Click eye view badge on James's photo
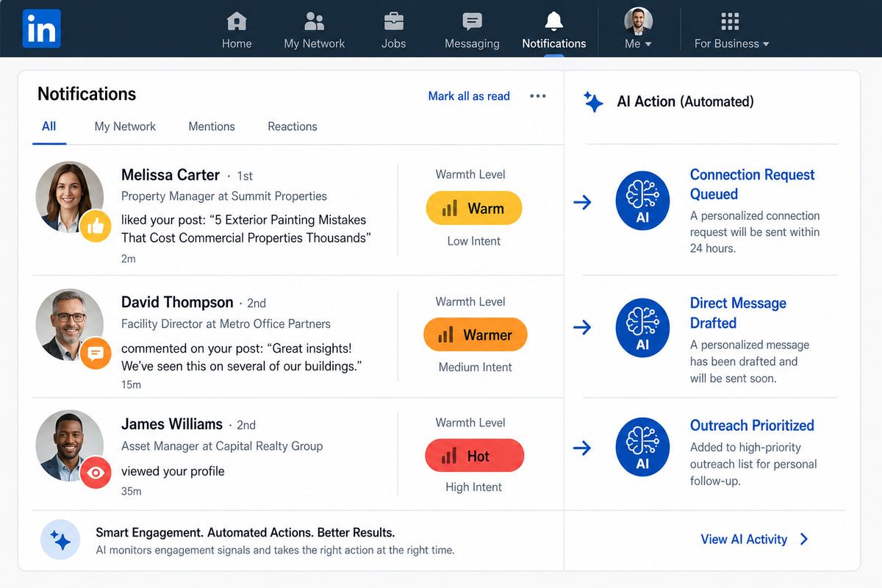The height and width of the screenshot is (588, 882). pos(96,473)
